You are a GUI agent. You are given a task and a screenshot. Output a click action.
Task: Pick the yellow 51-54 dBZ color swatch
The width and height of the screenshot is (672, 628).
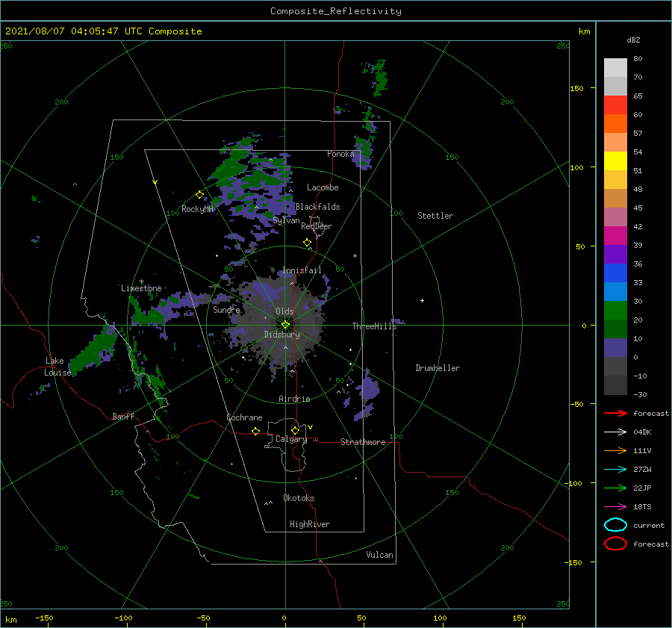click(615, 161)
